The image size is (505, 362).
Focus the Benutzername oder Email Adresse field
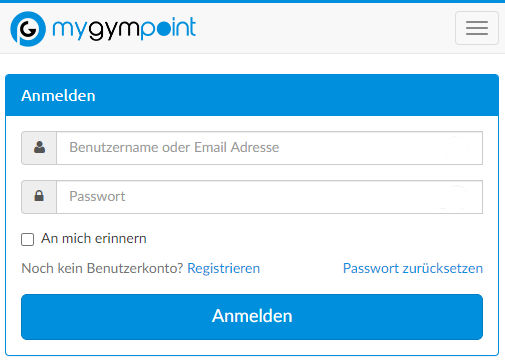269,148
